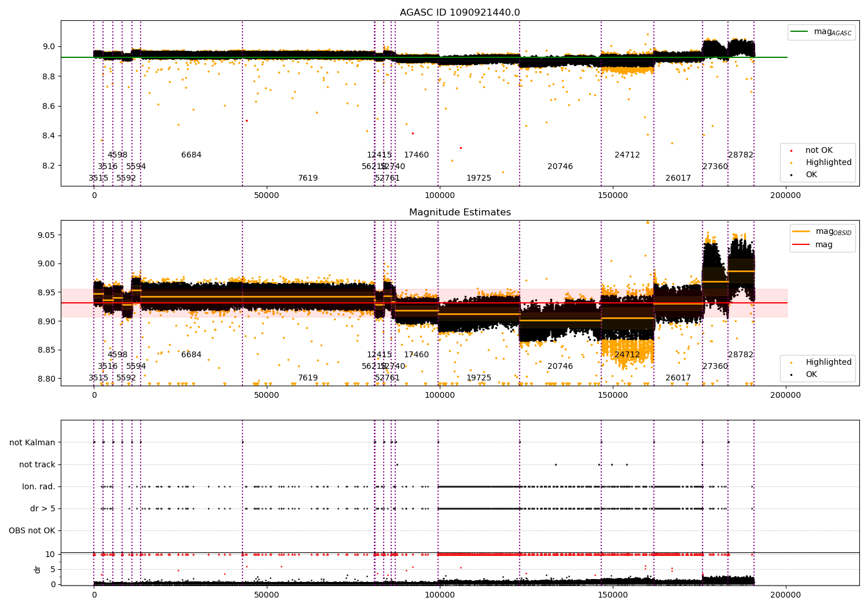Click the 8.90 y-tick in middle panel

(x=46, y=321)
